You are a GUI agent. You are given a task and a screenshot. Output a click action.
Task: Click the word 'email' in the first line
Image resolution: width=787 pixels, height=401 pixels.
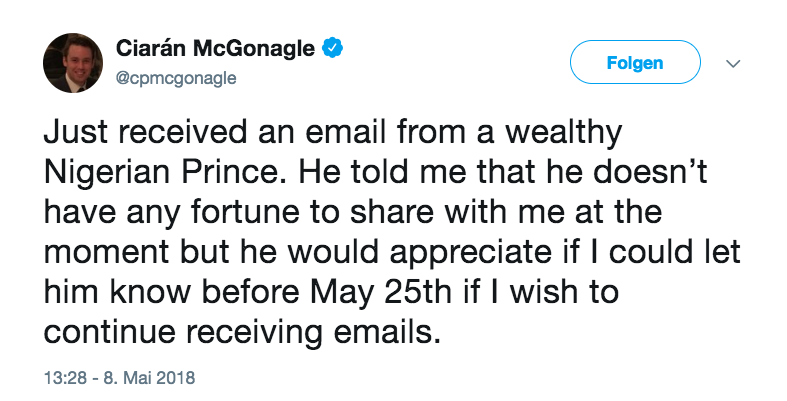click(x=346, y=132)
